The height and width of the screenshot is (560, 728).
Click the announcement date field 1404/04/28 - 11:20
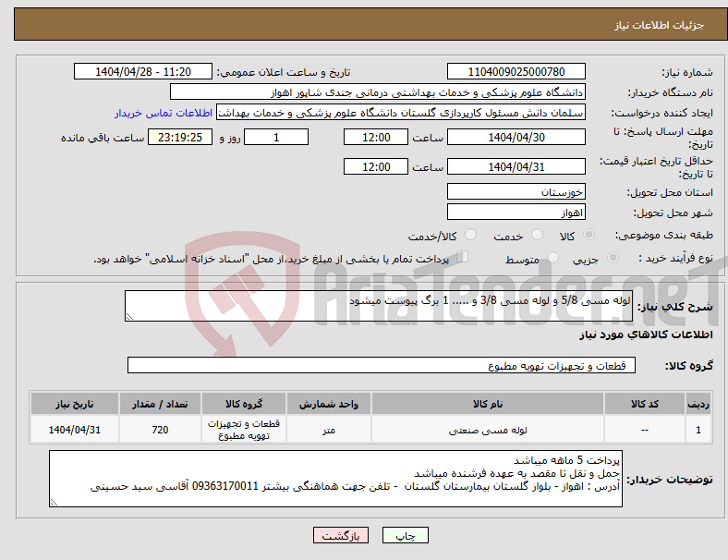click(x=143, y=71)
